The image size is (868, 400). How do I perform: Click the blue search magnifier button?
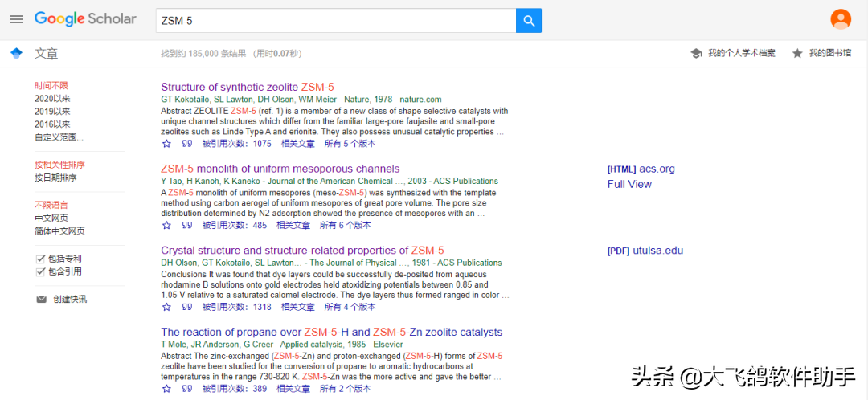[529, 21]
